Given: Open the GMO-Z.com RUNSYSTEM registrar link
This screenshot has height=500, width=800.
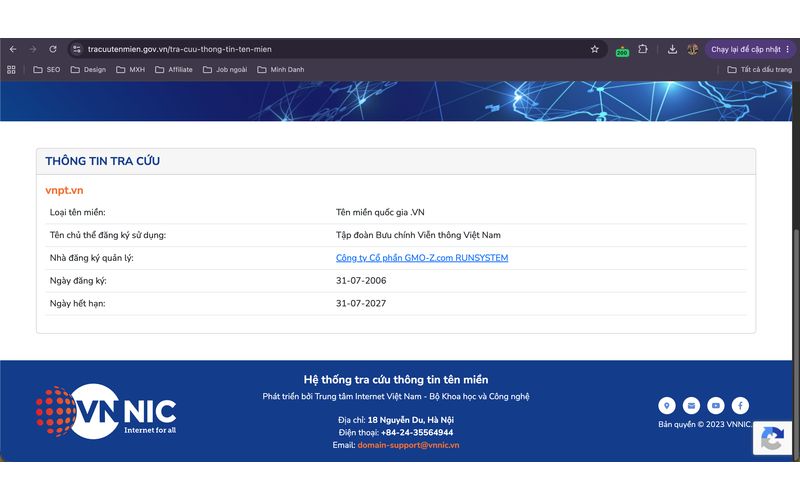Looking at the screenshot, I should [x=422, y=258].
